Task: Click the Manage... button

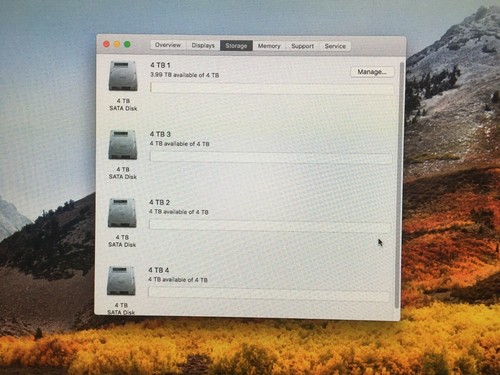Action: coord(372,72)
